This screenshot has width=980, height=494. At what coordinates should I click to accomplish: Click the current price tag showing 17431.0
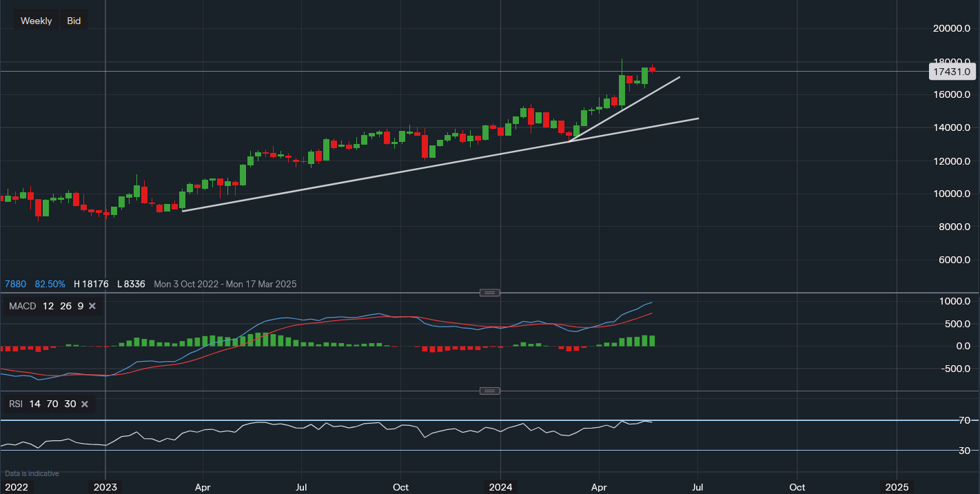click(952, 72)
